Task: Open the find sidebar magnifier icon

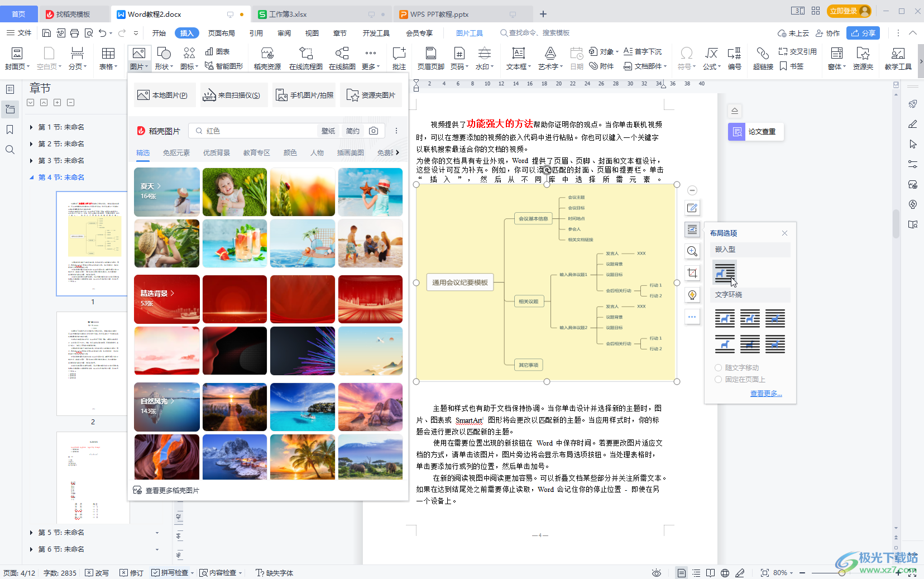Action: pos(10,150)
